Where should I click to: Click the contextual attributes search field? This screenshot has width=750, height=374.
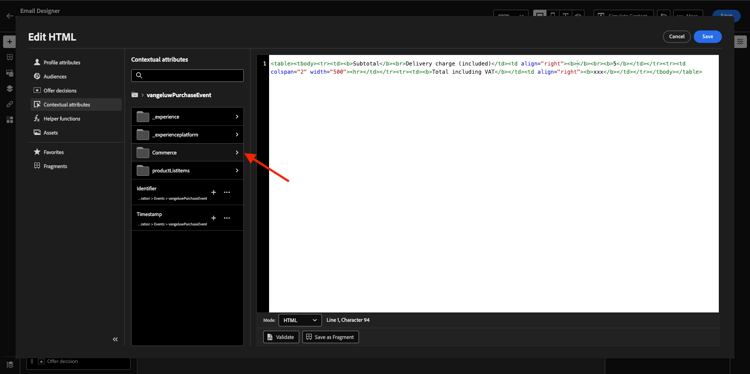click(187, 76)
